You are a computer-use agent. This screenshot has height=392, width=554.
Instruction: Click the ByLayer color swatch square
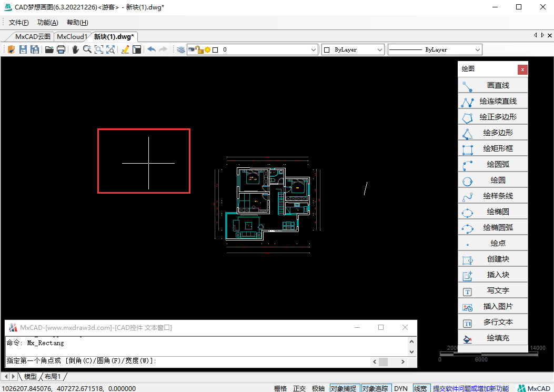(x=327, y=50)
